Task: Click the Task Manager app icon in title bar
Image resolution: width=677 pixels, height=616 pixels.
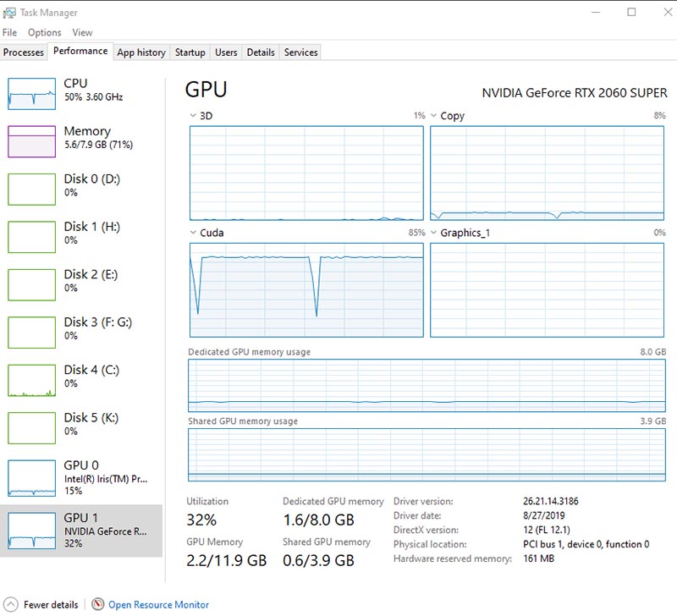Action: click(9, 13)
